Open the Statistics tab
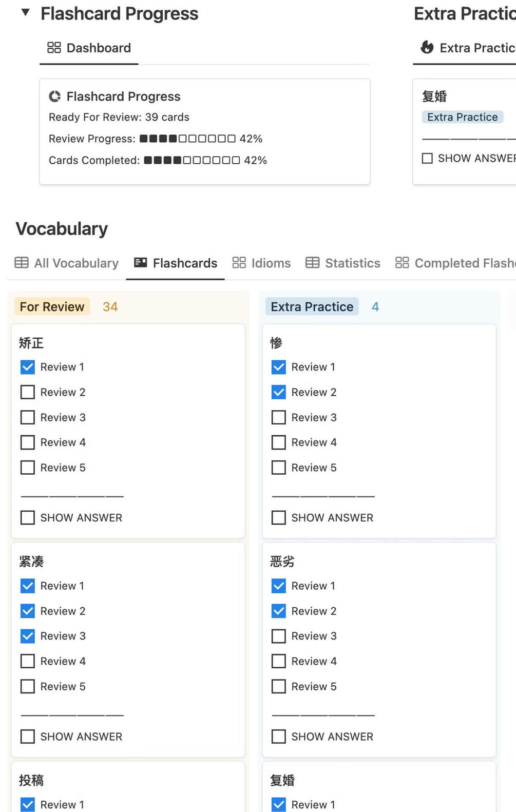Viewport: 516px width, 812px height. click(352, 263)
